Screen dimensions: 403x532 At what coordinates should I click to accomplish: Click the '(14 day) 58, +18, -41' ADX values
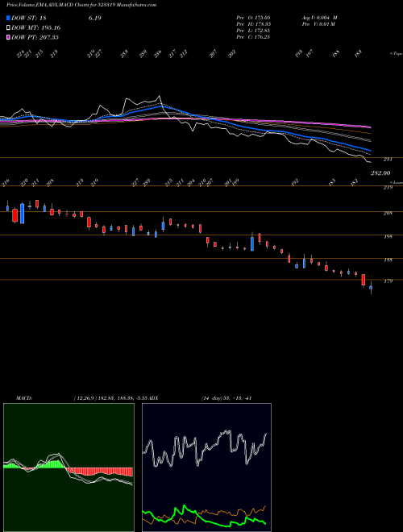pyautogui.click(x=226, y=397)
